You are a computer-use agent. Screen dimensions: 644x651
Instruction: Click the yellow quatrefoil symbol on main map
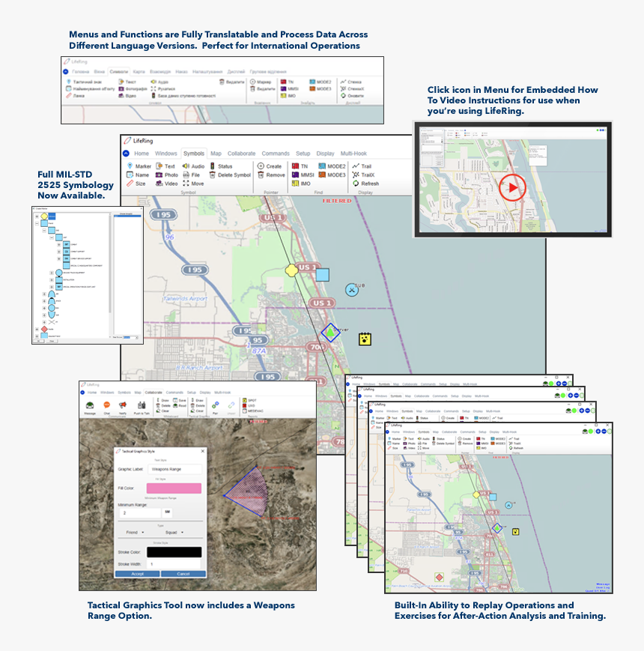292,270
